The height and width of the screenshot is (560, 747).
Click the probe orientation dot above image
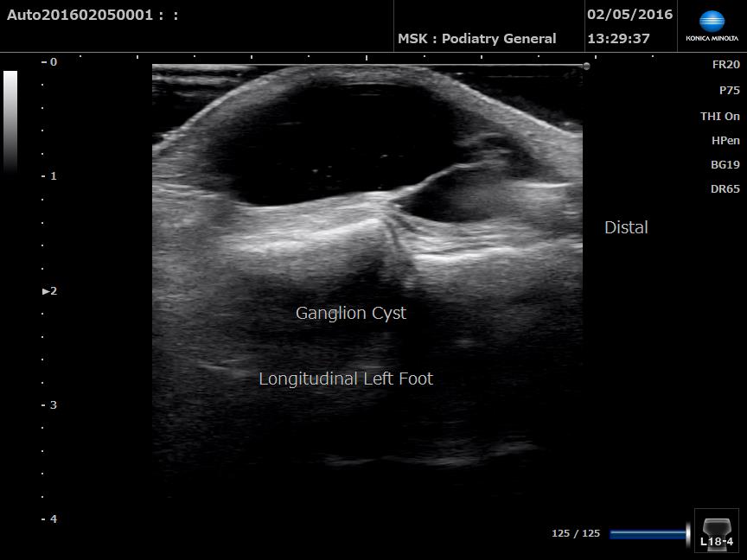click(x=586, y=66)
